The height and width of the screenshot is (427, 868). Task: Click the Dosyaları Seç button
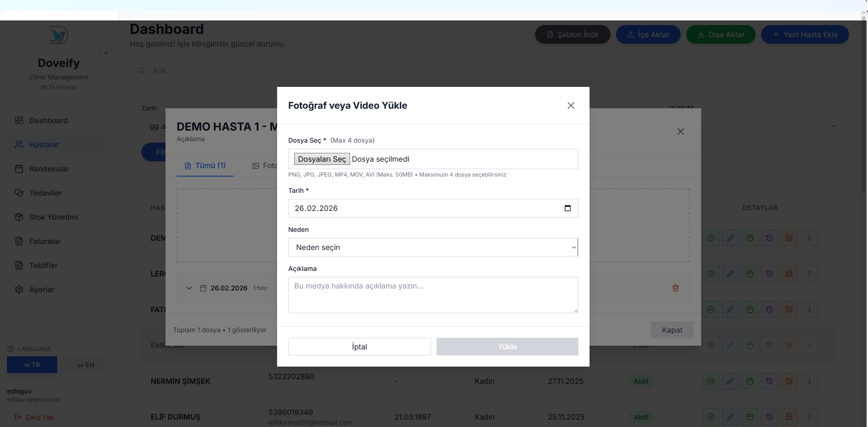coord(322,159)
